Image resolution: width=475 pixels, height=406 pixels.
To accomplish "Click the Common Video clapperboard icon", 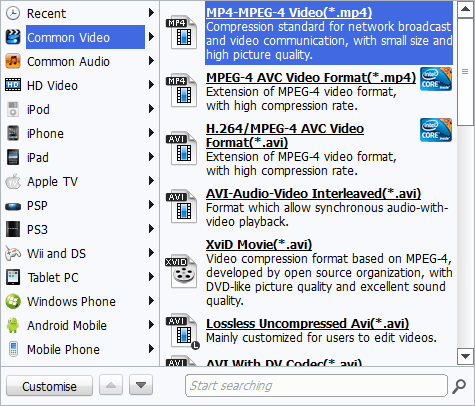I will click(x=13, y=37).
